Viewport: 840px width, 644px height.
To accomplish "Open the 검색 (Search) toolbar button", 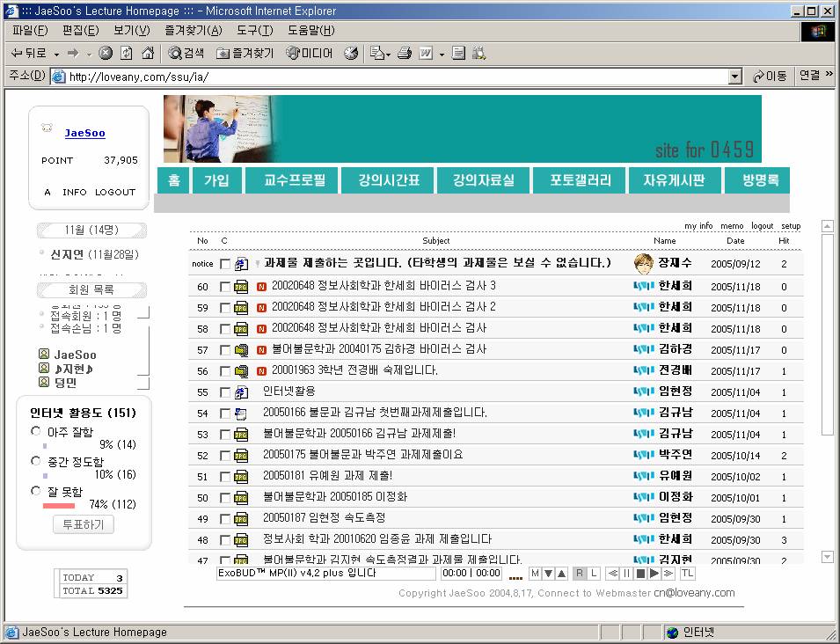I will [186, 54].
